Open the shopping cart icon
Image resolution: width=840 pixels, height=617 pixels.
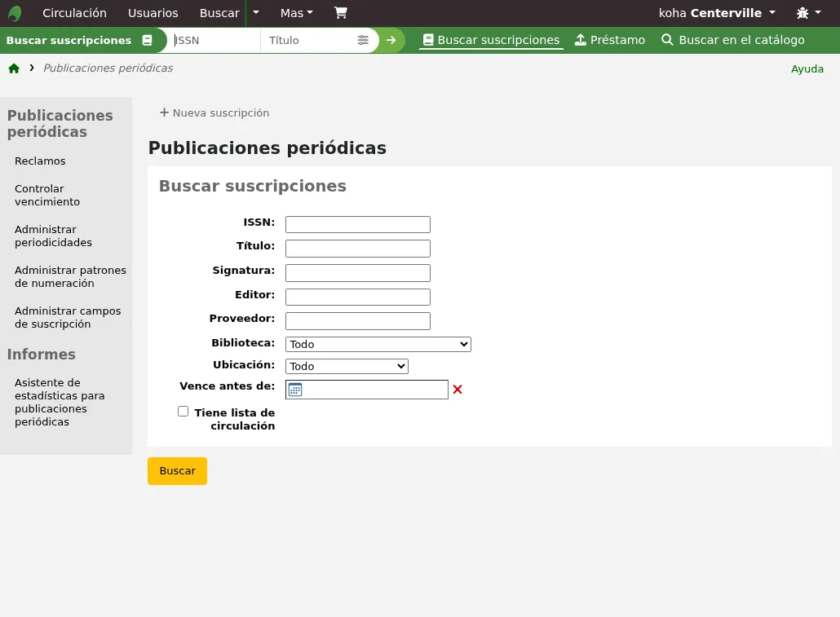tap(341, 13)
